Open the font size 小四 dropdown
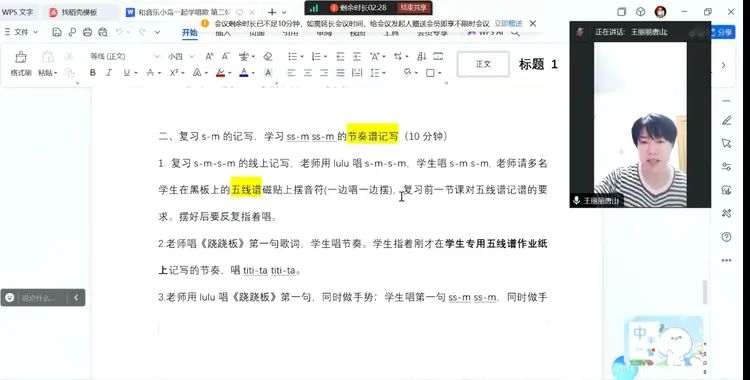The image size is (750, 380). 181,56
